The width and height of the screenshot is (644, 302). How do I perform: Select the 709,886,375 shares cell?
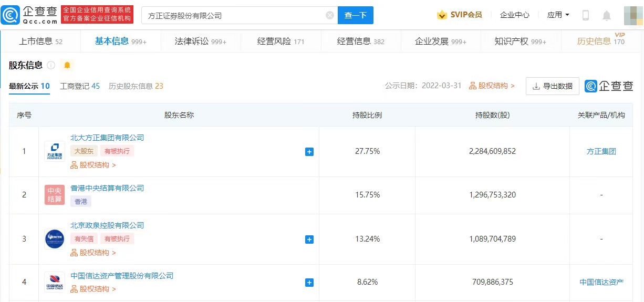coord(492,282)
